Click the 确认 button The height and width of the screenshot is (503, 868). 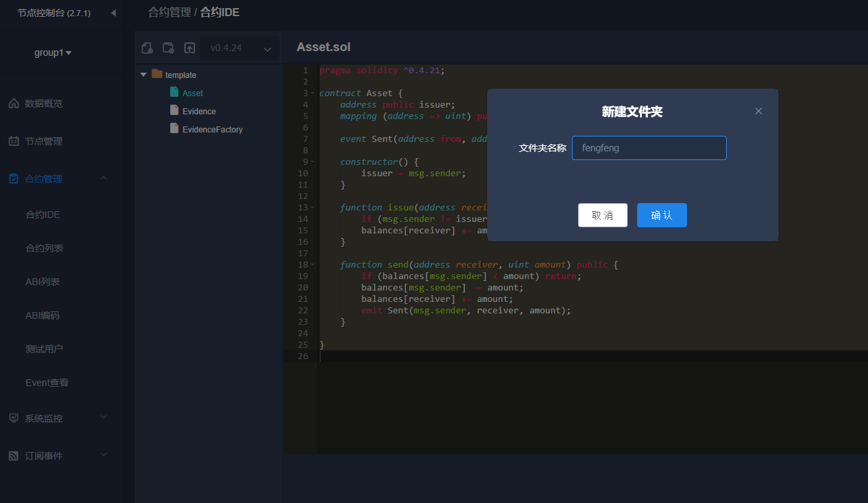coord(662,215)
